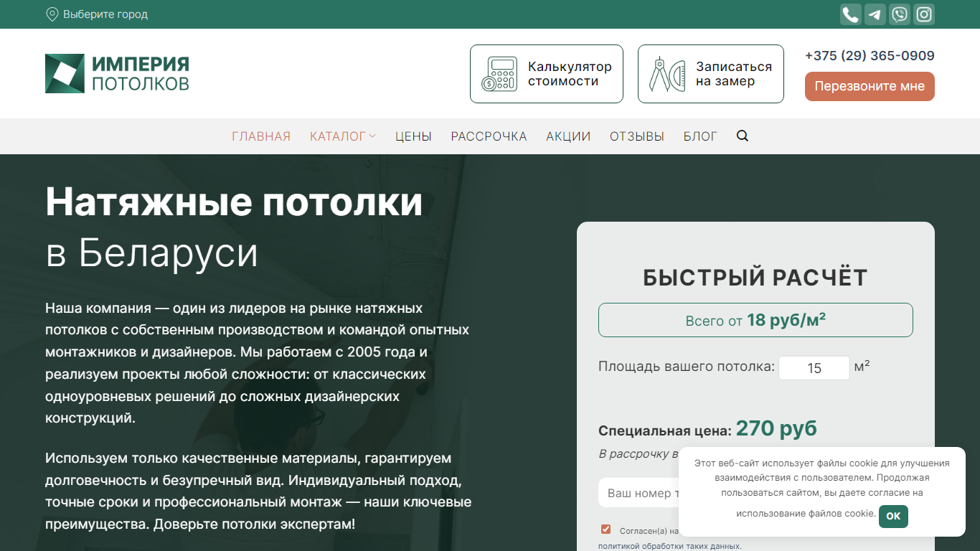Click the 'Перезвоните мне' callback button

pos(870,86)
